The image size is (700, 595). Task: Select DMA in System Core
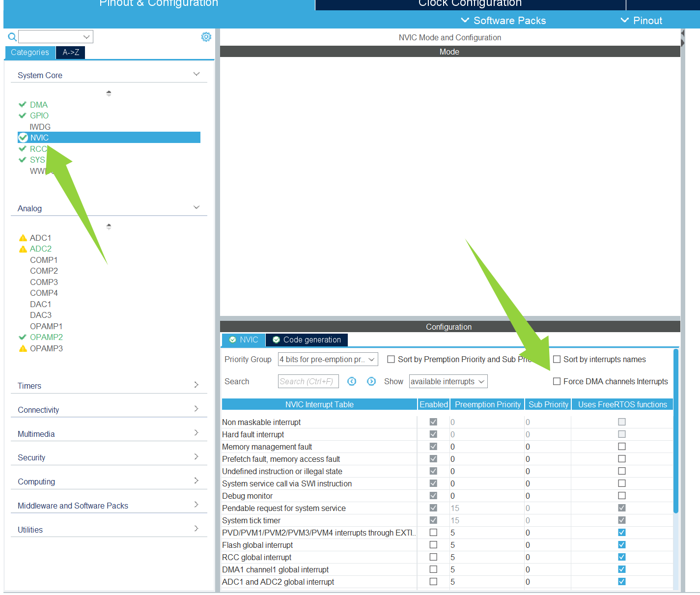39,105
